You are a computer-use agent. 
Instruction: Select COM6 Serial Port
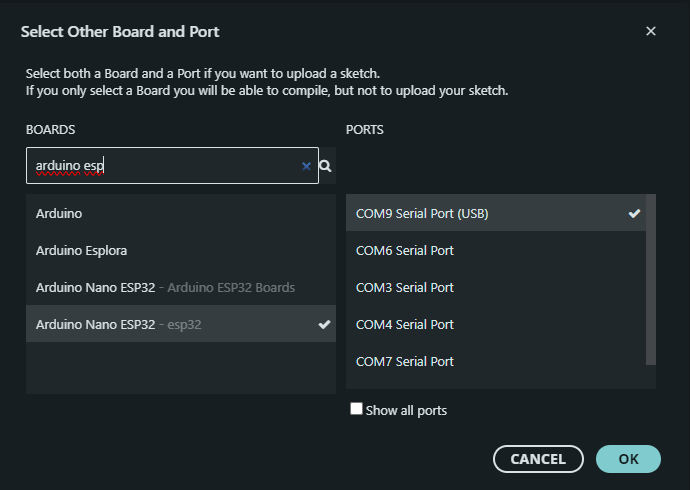pyautogui.click(x=405, y=250)
